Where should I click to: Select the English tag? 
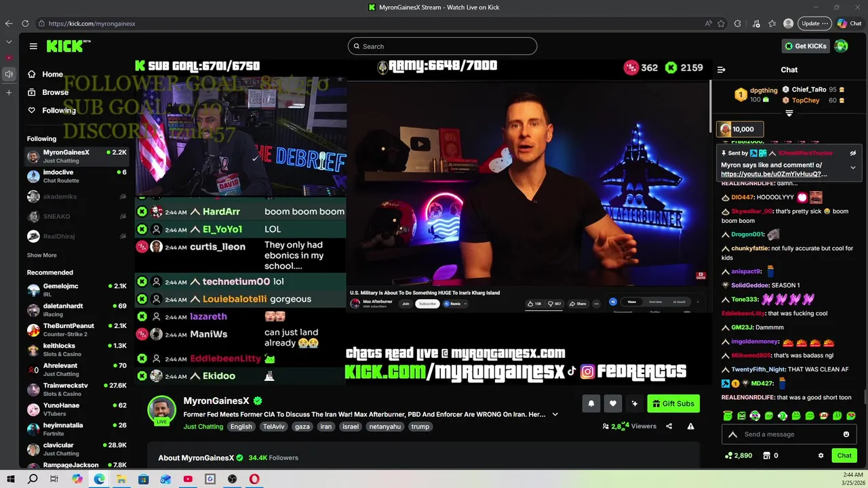click(241, 426)
